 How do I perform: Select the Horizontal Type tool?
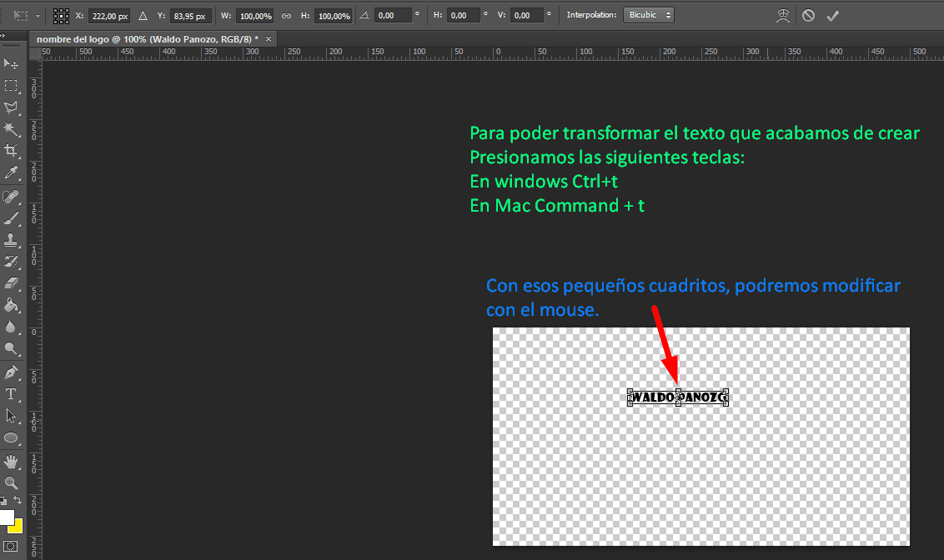coord(11,394)
